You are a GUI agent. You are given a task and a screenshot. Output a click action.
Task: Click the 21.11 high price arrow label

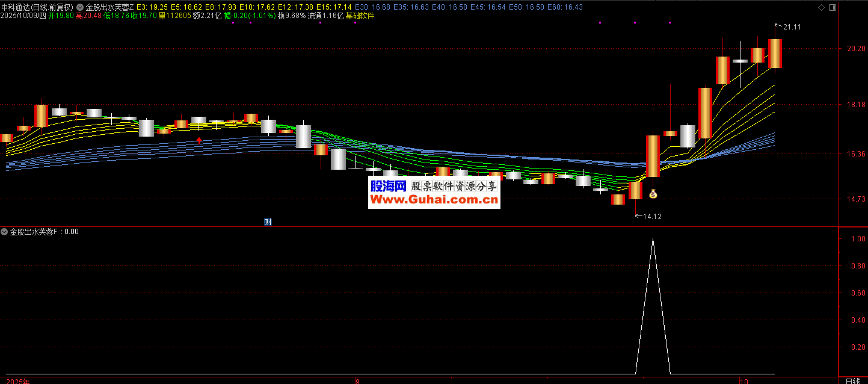coord(790,26)
